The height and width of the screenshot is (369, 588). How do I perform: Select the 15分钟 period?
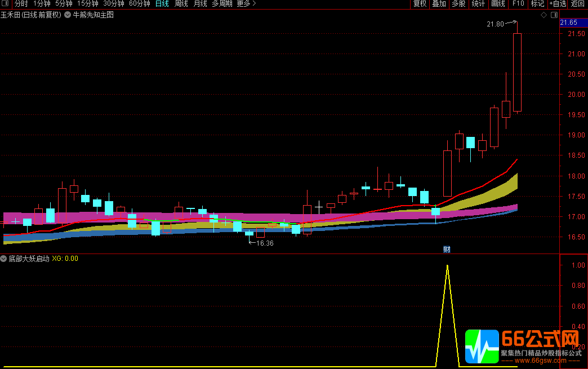pyautogui.click(x=88, y=4)
